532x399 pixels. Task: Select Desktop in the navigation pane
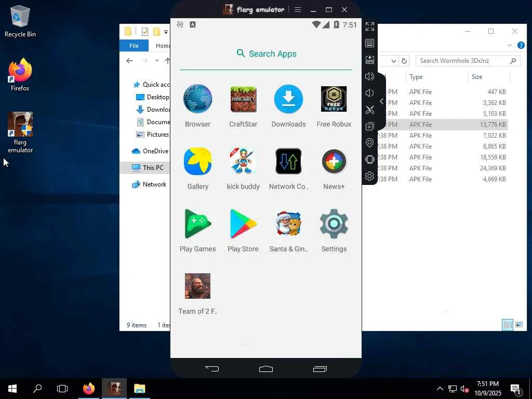click(153, 97)
